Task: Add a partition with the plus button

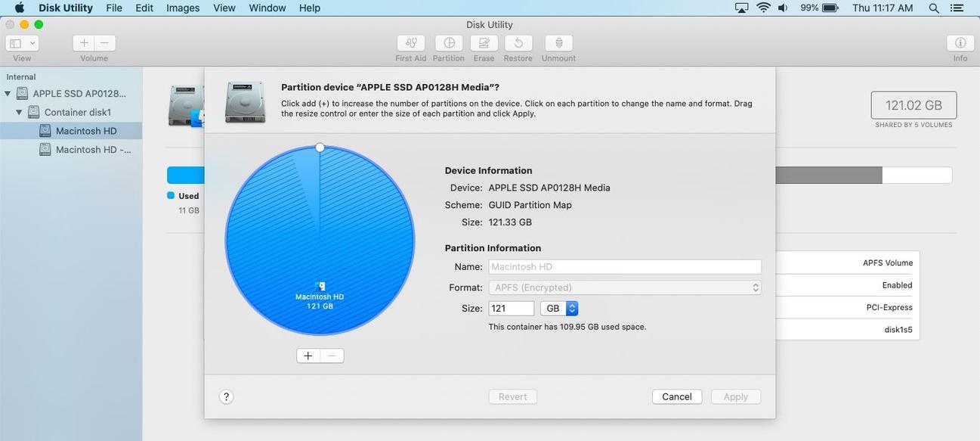Action: [x=308, y=356]
